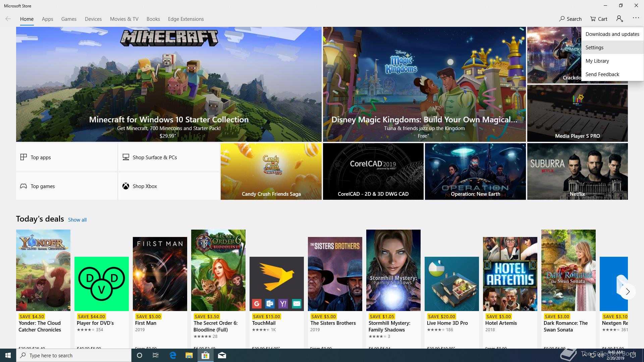Open Cortana circle icon on taskbar
The height and width of the screenshot is (362, 644).
tap(140, 355)
